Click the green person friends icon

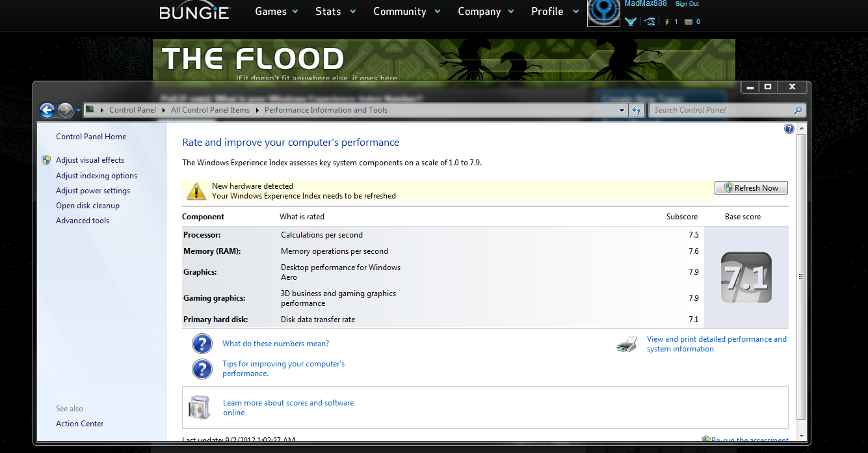(666, 22)
